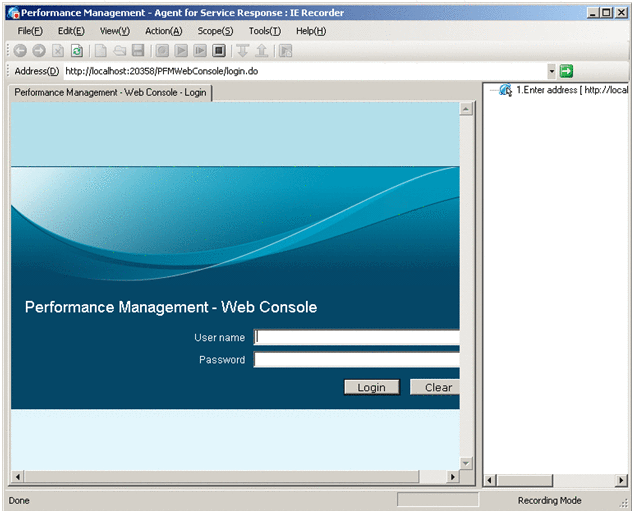The height and width of the screenshot is (515, 635).
Task: Click the Password input field
Action: click(356, 360)
